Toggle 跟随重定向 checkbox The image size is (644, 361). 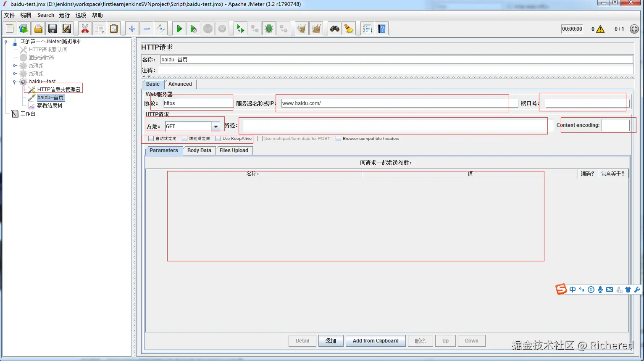click(184, 139)
